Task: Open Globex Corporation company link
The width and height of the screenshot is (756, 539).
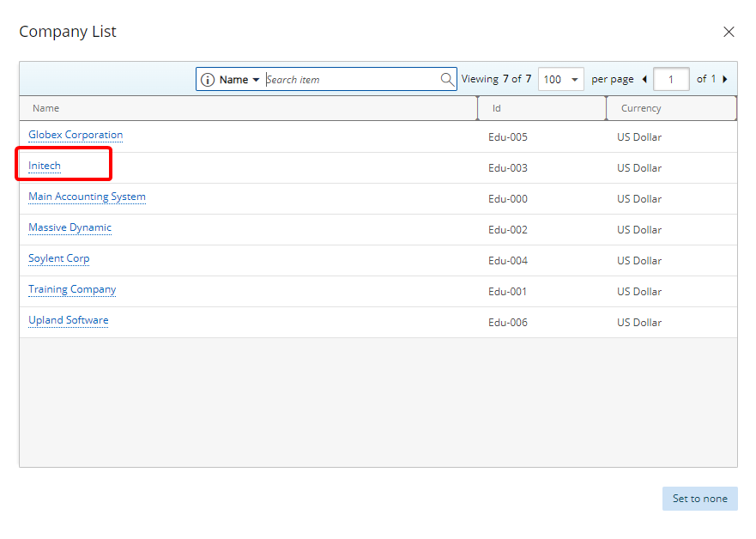Action: (x=76, y=135)
